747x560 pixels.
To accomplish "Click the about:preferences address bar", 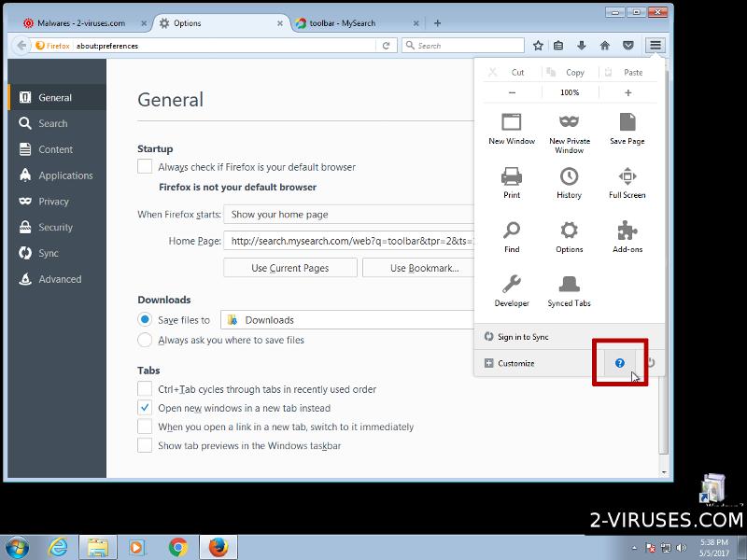I will coord(224,46).
